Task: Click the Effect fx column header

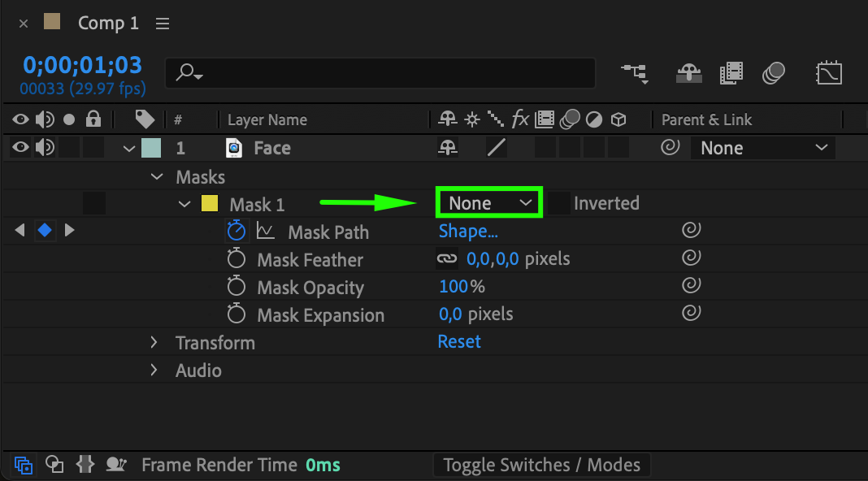Action: click(x=520, y=119)
